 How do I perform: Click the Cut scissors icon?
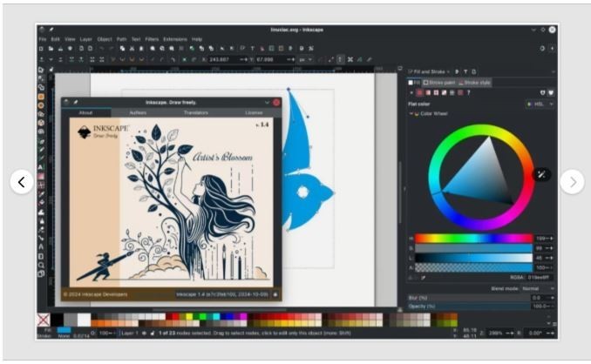132,49
